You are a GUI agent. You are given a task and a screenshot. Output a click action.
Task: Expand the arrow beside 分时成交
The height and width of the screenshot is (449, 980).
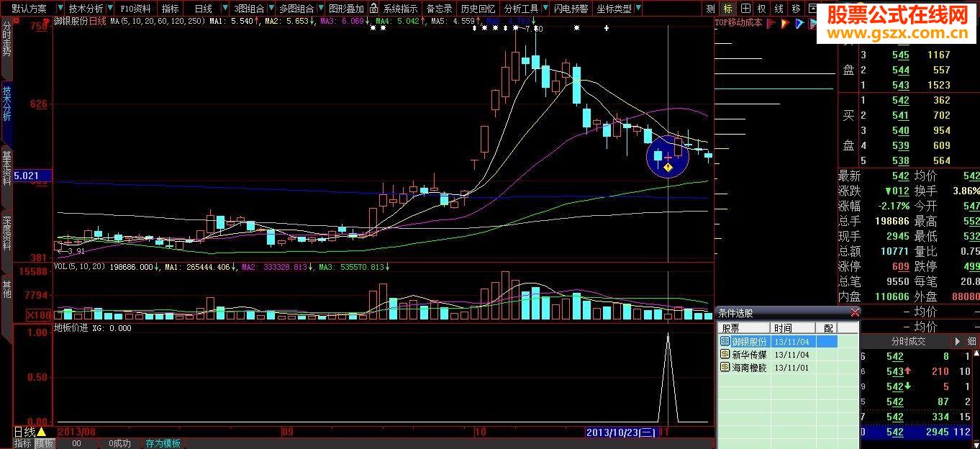point(958,341)
